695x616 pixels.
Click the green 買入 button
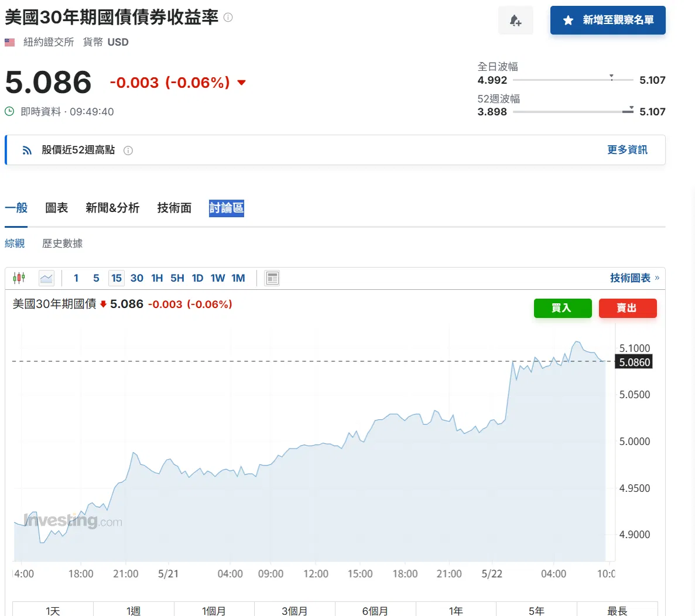(563, 308)
